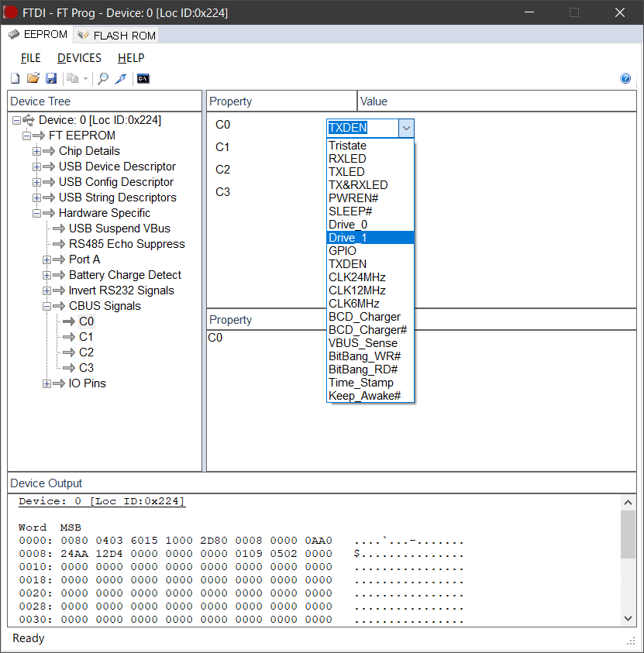The height and width of the screenshot is (653, 644).
Task: Open the command line console icon
Action: pos(142,78)
